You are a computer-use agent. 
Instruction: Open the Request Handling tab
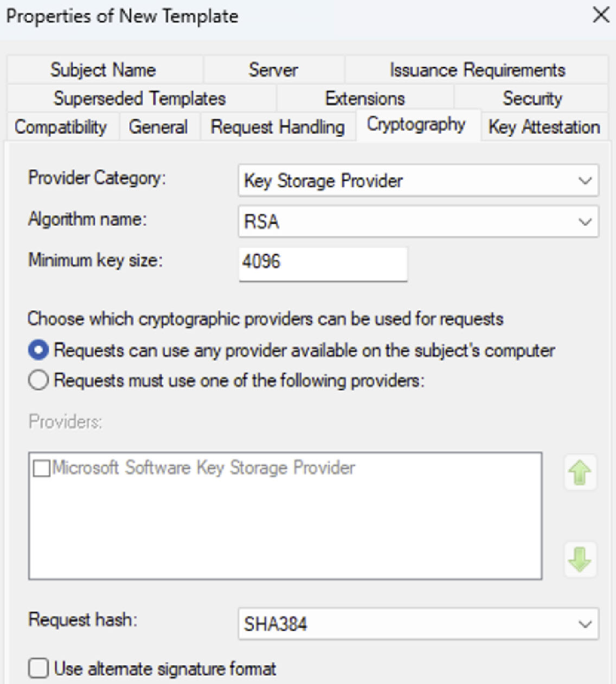coord(278,127)
